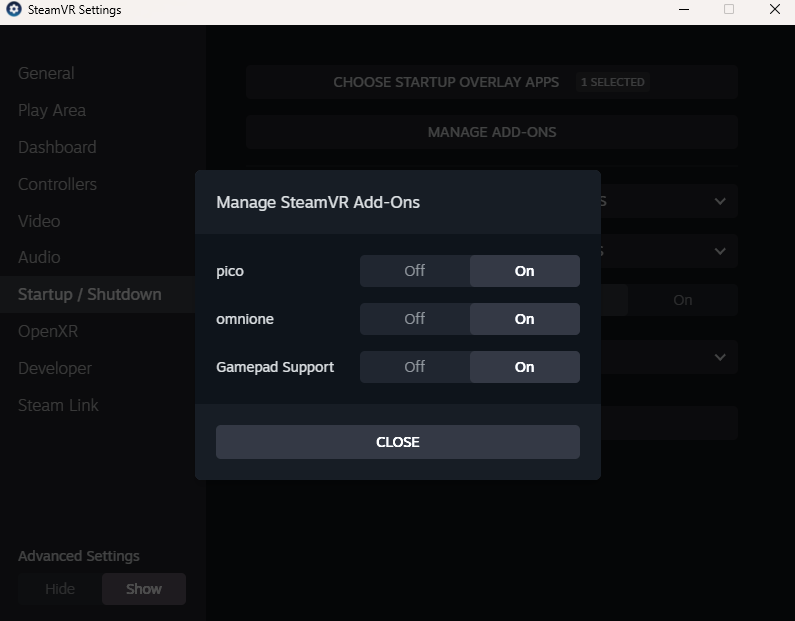Click the SteamVR icon in title bar

(14, 10)
